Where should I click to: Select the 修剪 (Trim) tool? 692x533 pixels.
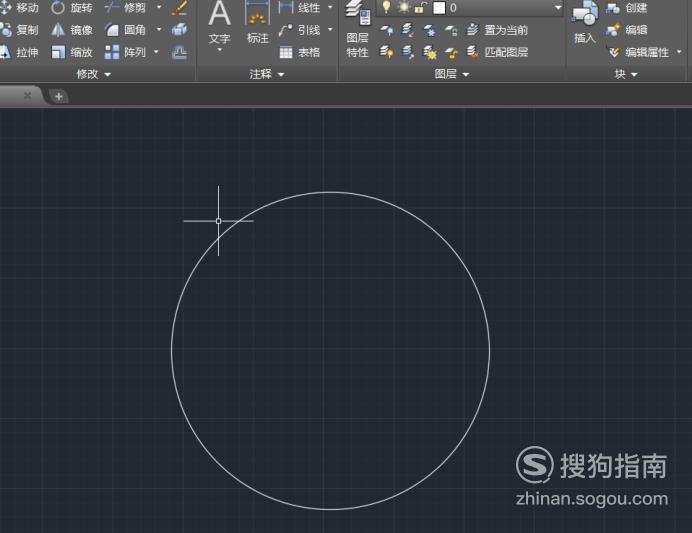pos(126,8)
